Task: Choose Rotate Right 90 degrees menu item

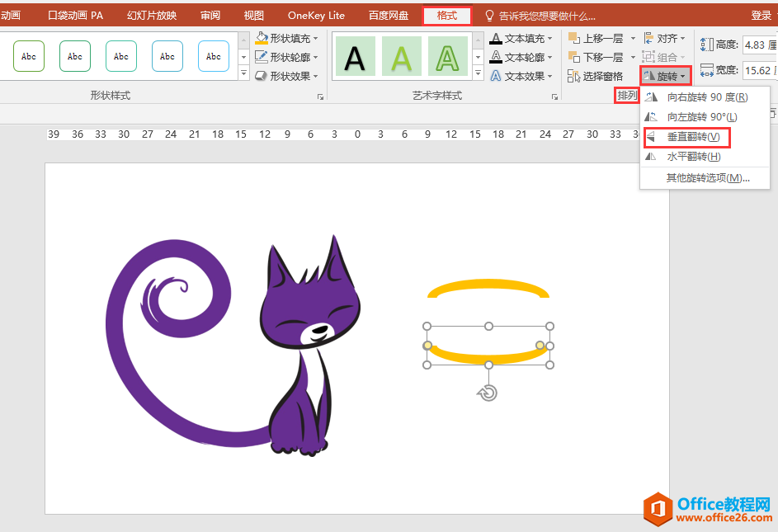Action: tap(706, 97)
